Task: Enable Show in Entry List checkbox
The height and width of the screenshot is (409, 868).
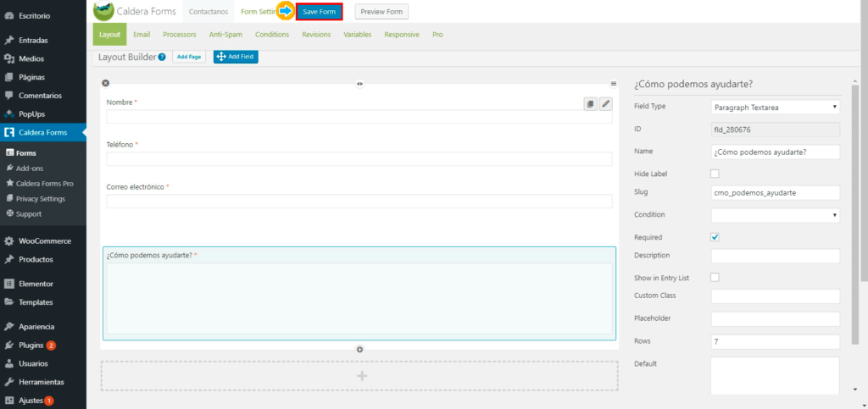Action: pyautogui.click(x=715, y=277)
